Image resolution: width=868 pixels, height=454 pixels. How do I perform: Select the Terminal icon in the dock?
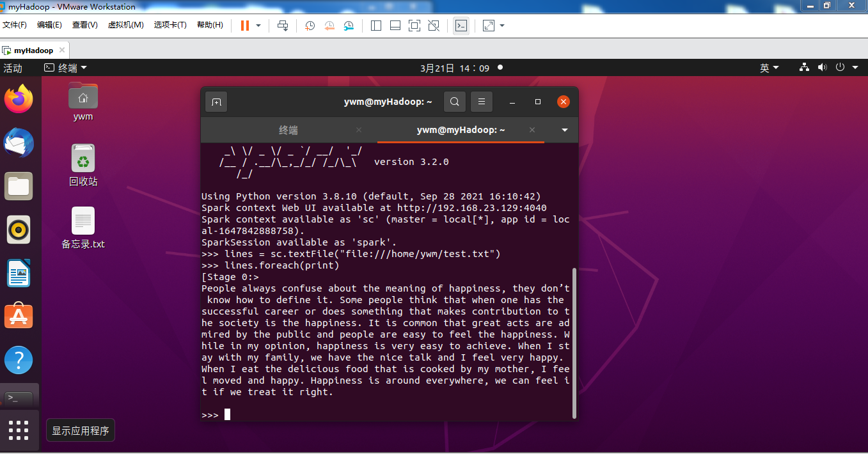click(x=19, y=397)
